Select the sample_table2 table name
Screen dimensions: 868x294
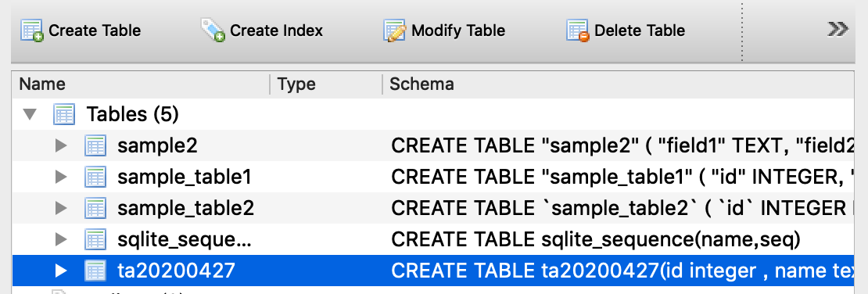pos(185,208)
